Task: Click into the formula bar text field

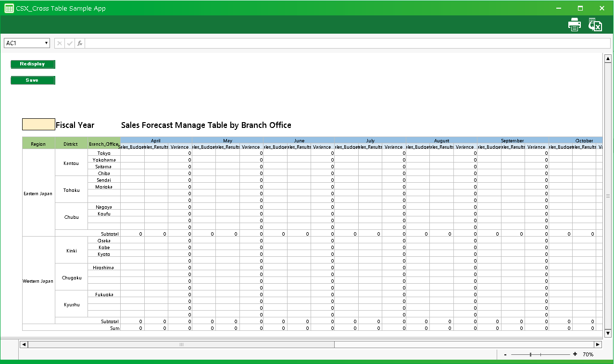Action: 346,43
